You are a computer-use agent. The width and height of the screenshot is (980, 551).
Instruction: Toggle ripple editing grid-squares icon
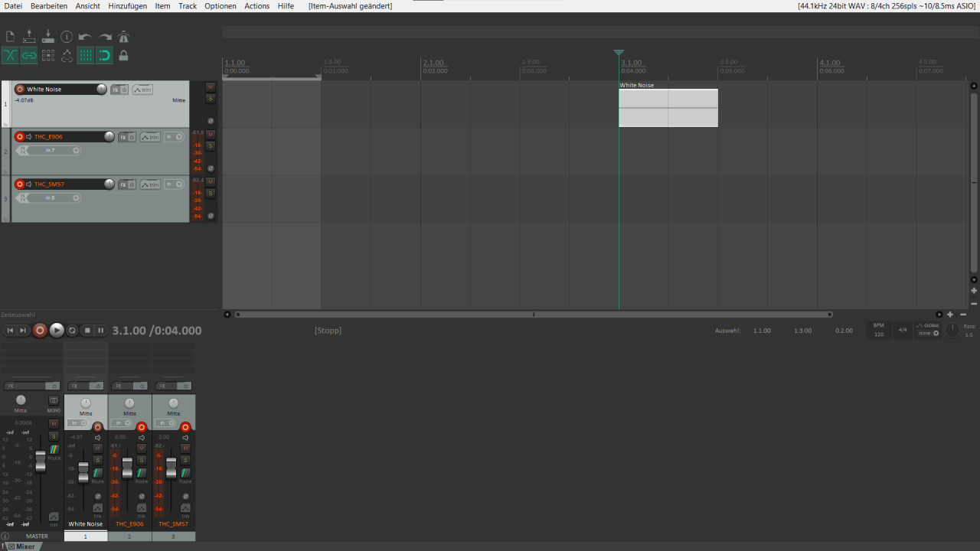coord(48,55)
